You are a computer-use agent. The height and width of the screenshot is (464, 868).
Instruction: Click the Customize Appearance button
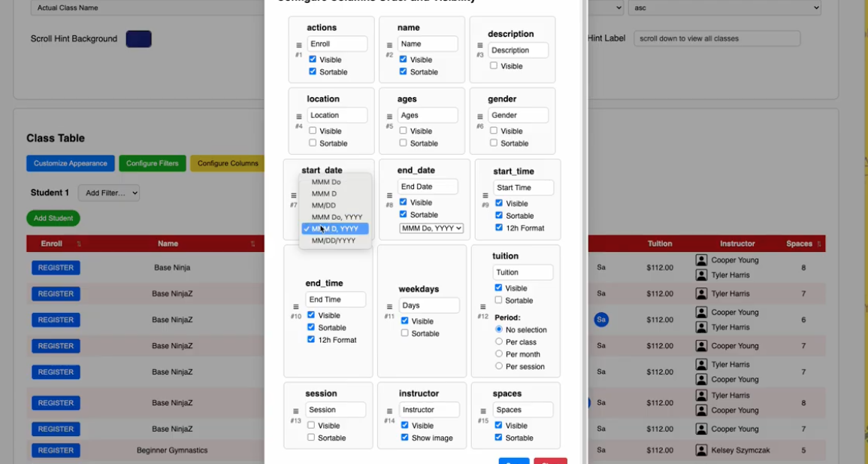(71, 163)
